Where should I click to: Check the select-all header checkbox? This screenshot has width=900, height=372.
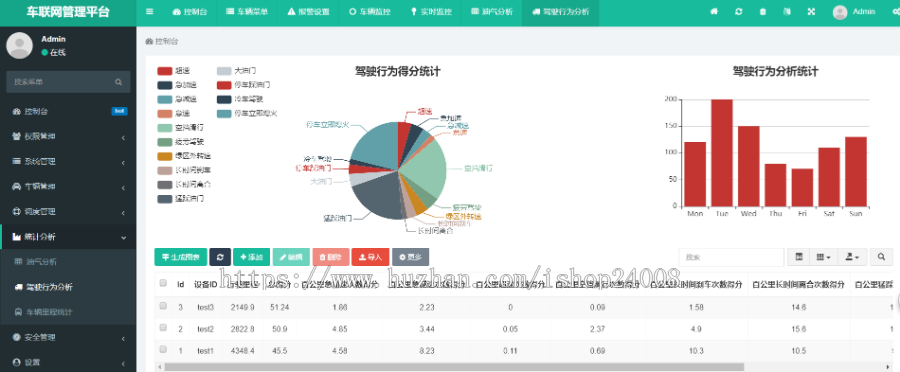(163, 283)
